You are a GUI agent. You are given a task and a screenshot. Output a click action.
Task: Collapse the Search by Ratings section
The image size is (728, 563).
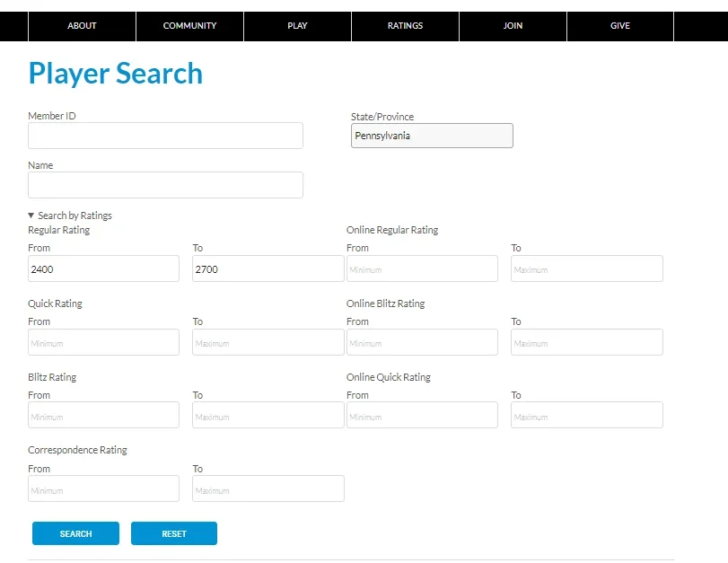pyautogui.click(x=70, y=215)
